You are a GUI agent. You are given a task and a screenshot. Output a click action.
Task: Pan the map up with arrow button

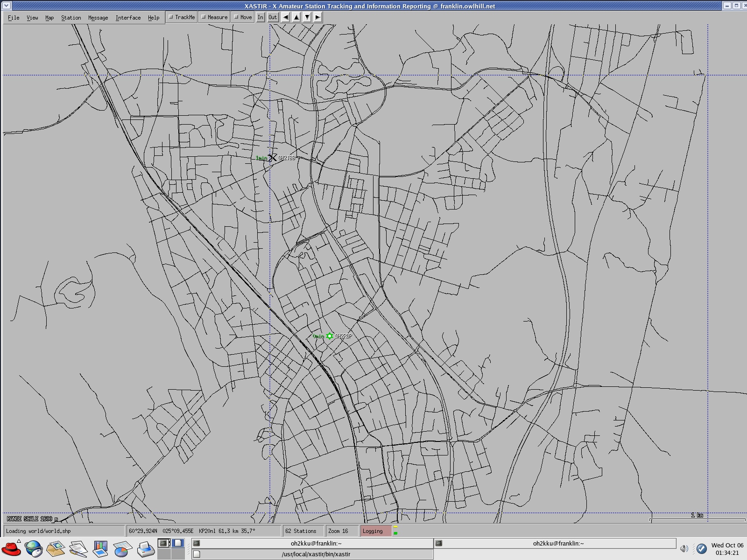coord(296,17)
